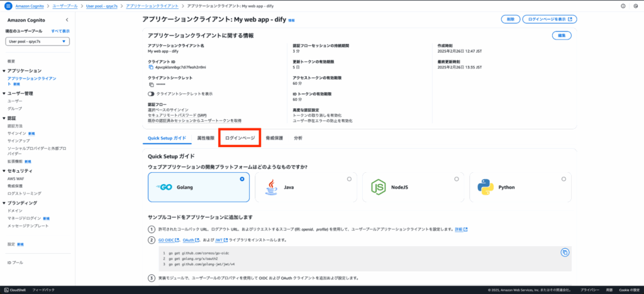This screenshot has height=294, width=644.
Task: Open ユーザープール breadcrumb link
Action: pyautogui.click(x=65, y=6)
